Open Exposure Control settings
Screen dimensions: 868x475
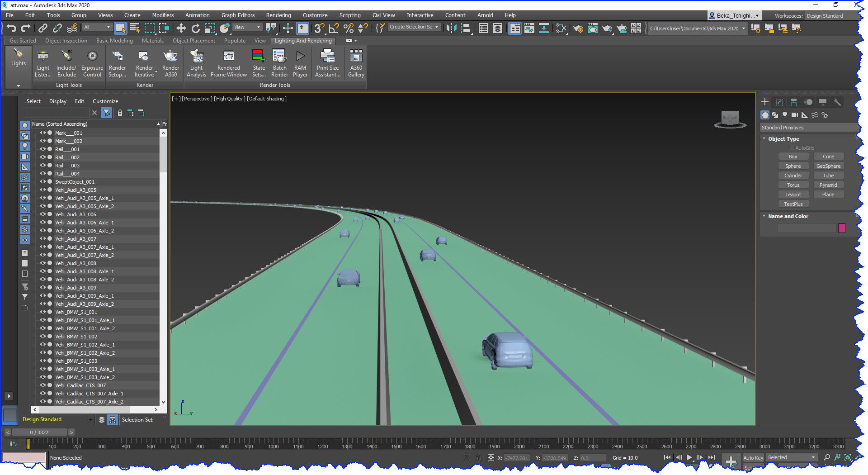(x=92, y=63)
